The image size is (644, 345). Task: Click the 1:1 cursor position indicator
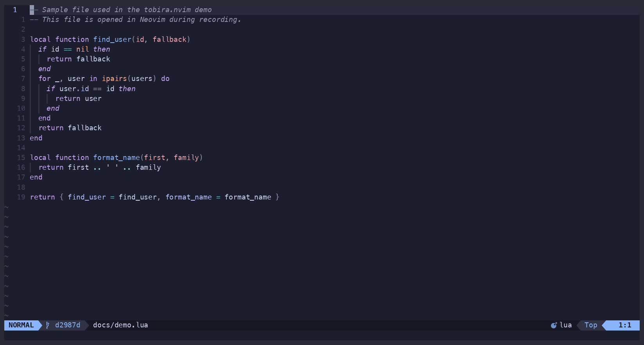625,325
